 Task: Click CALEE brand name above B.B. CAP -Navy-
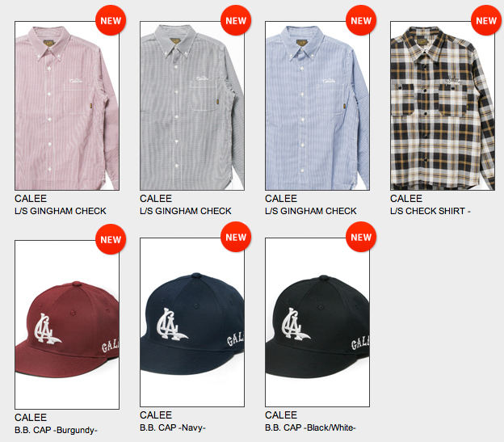[156, 415]
